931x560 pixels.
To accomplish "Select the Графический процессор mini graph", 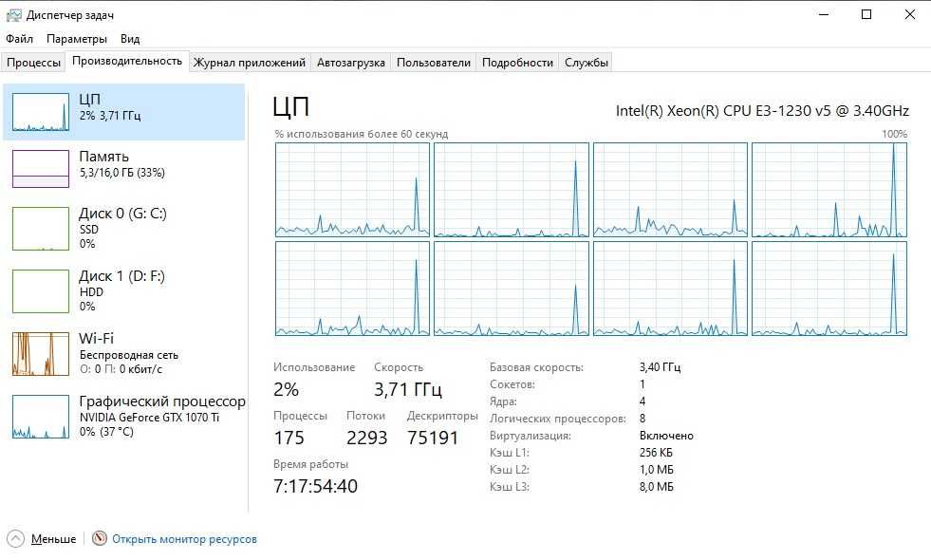I will [x=41, y=417].
